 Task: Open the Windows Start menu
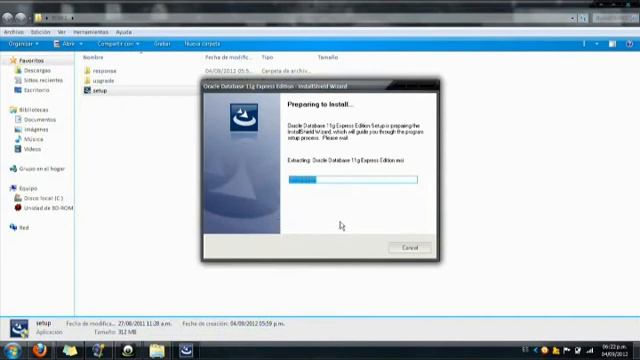12,351
